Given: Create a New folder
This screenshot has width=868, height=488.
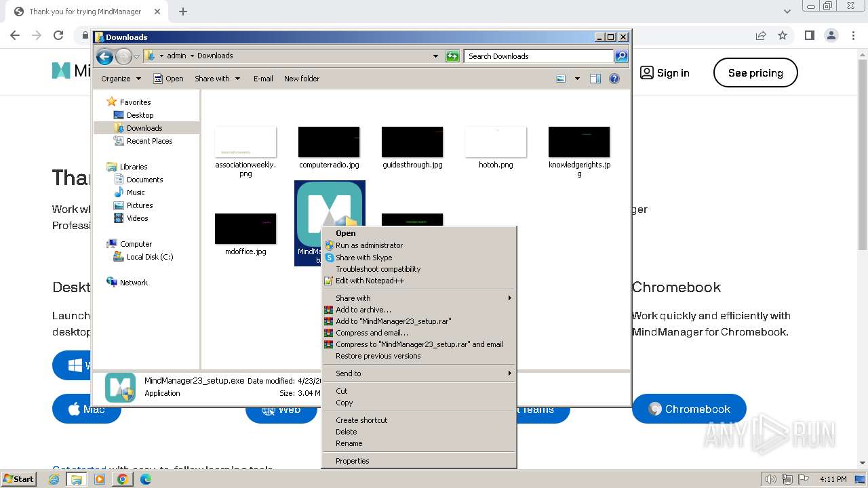Looking at the screenshot, I should 302,79.
